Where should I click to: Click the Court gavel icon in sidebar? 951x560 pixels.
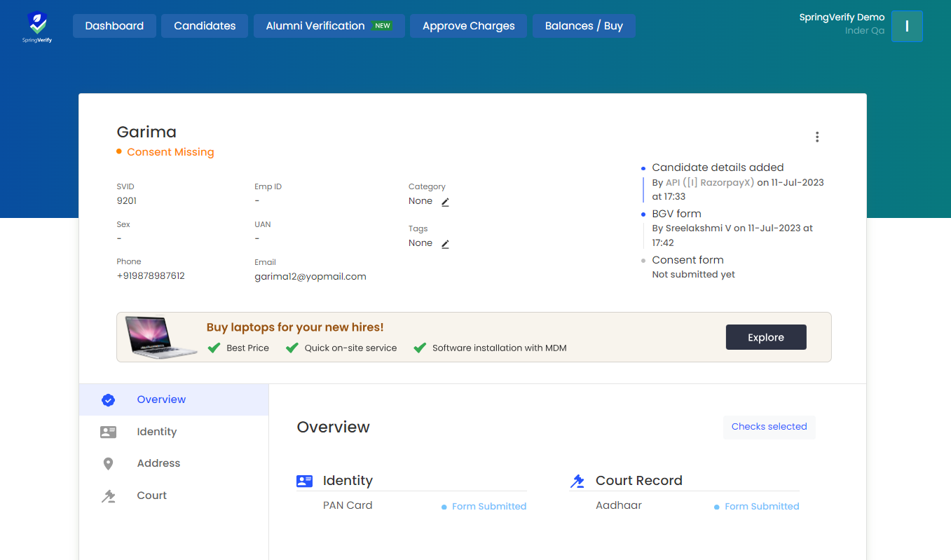tap(108, 496)
